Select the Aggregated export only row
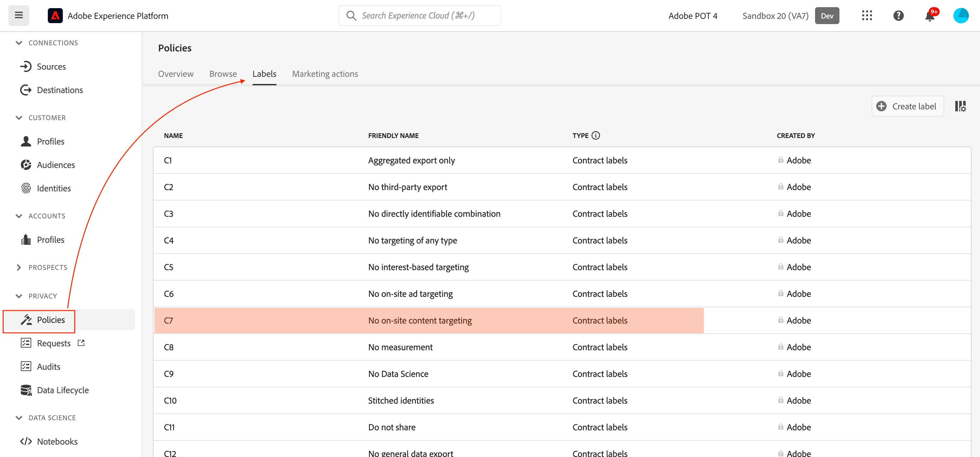Screen dimensions: 980x457 click(x=562, y=160)
